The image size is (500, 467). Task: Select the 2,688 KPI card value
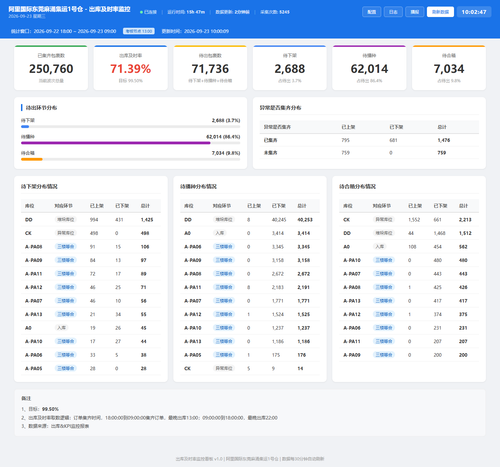click(x=290, y=69)
